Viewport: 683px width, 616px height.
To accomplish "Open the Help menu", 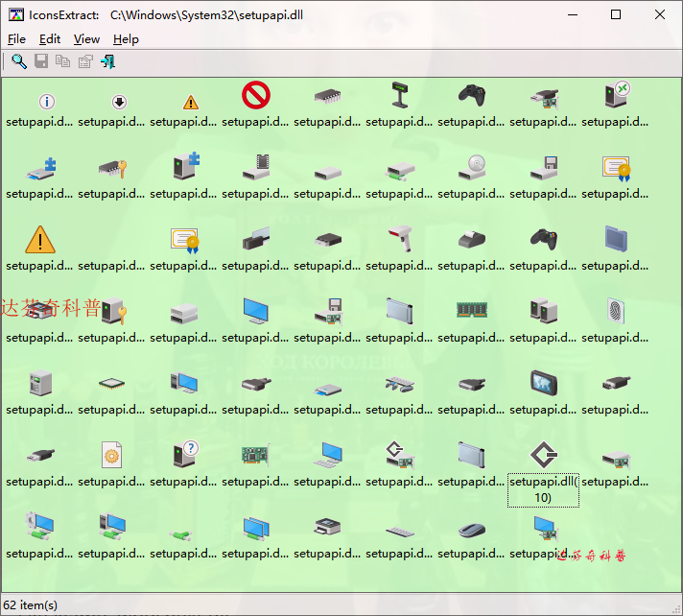I will coord(126,39).
